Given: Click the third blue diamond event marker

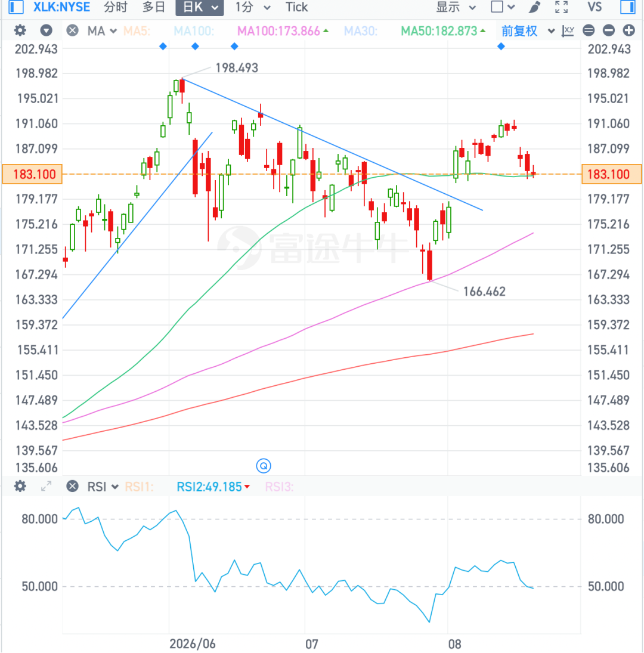Looking at the screenshot, I should (x=234, y=47).
